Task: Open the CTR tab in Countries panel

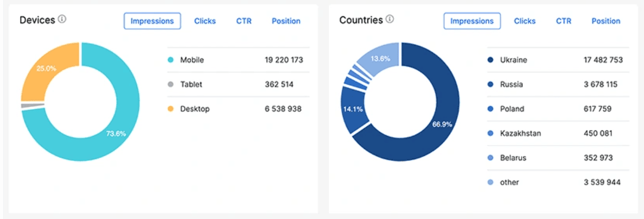Action: pyautogui.click(x=564, y=21)
